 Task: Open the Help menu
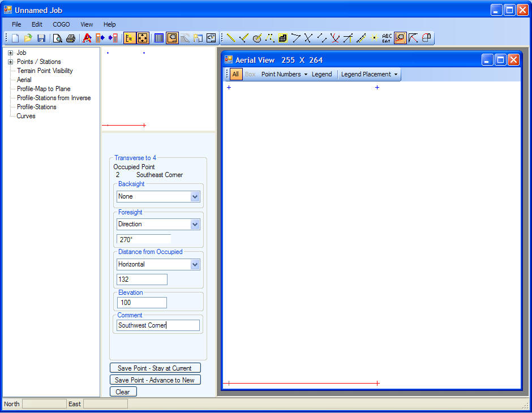tap(109, 24)
